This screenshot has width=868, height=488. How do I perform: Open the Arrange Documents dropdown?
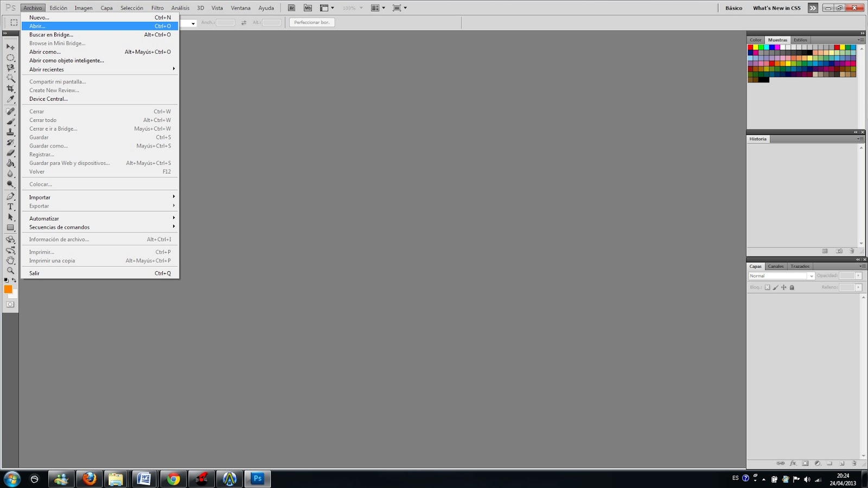[378, 8]
